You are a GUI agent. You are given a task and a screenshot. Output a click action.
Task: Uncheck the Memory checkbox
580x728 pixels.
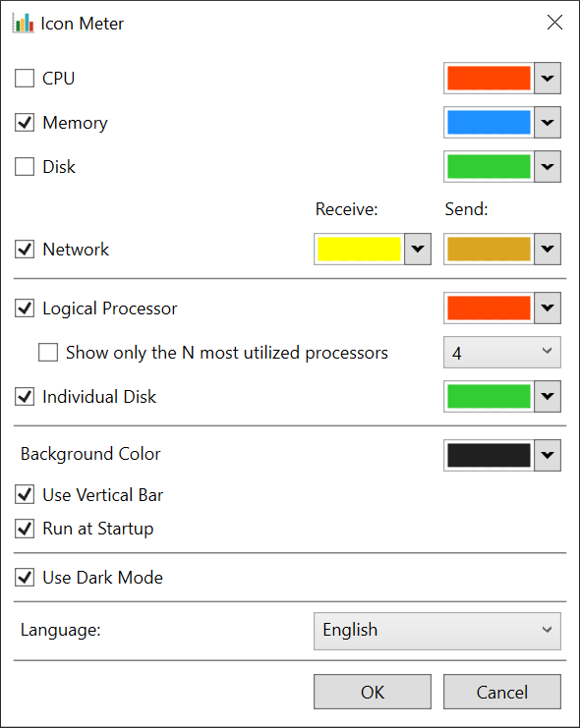click(25, 123)
